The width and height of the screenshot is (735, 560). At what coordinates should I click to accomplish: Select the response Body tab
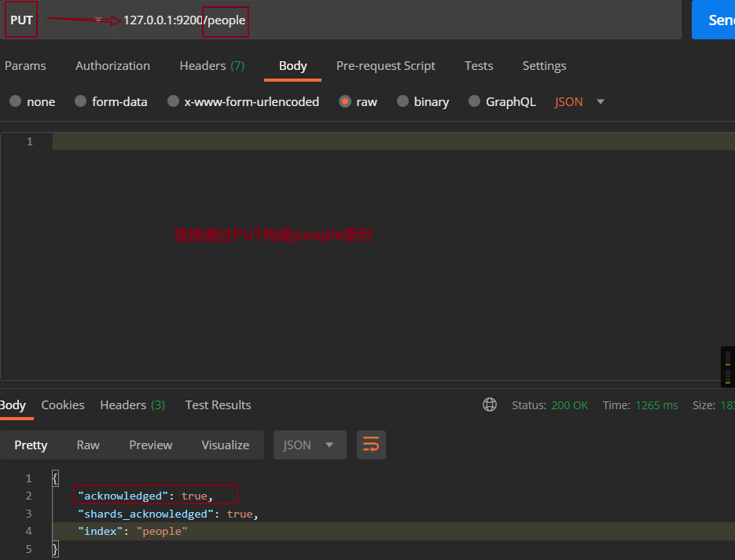pyautogui.click(x=13, y=405)
